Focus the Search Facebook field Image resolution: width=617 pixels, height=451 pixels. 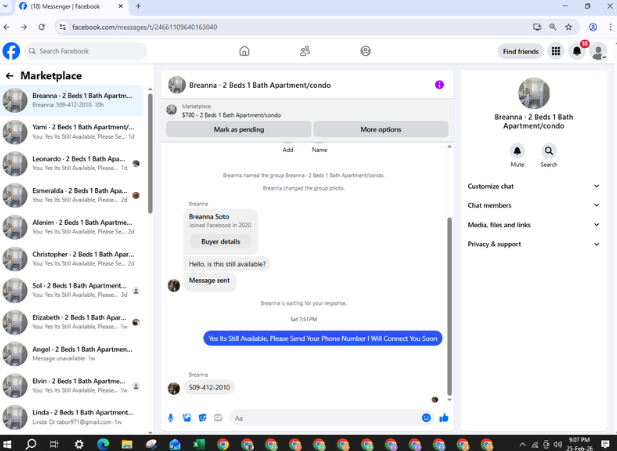coord(86,51)
